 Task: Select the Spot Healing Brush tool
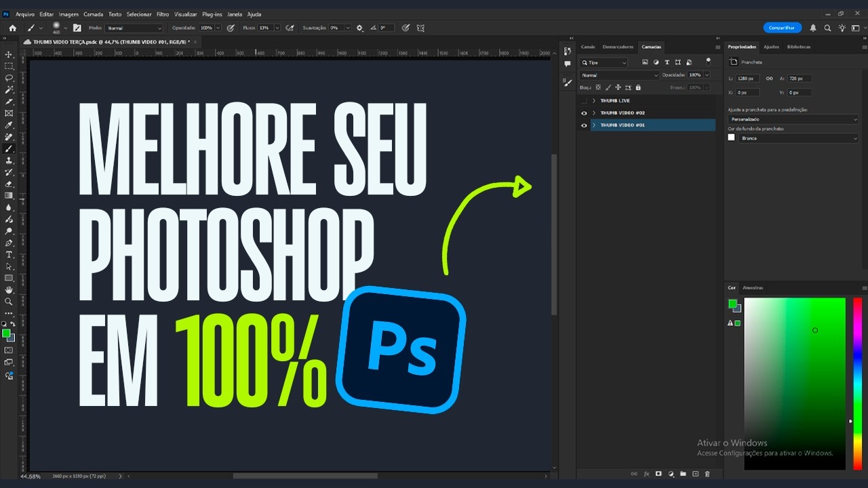[x=9, y=137]
